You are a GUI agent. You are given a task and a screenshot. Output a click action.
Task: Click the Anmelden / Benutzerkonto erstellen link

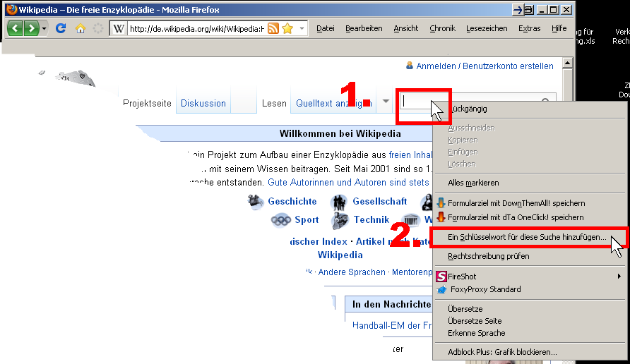[485, 66]
